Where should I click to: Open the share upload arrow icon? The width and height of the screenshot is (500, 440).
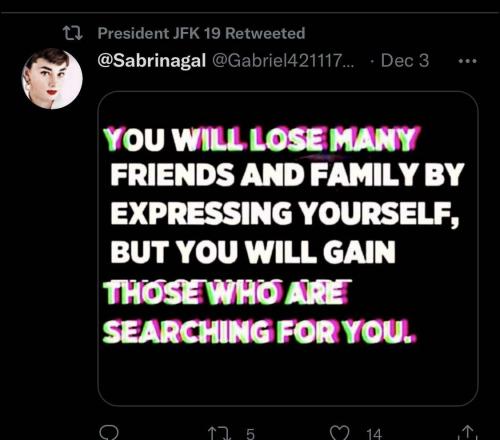coord(468,433)
